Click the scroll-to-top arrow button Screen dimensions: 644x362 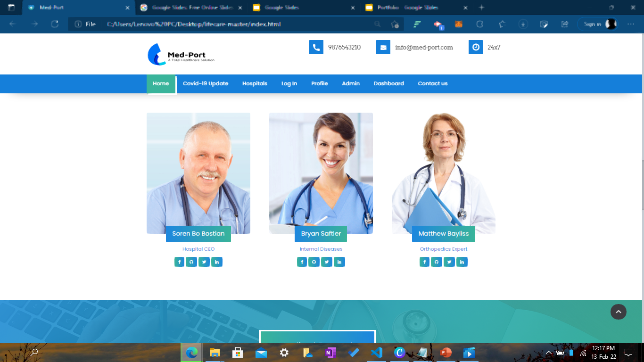[x=619, y=312]
